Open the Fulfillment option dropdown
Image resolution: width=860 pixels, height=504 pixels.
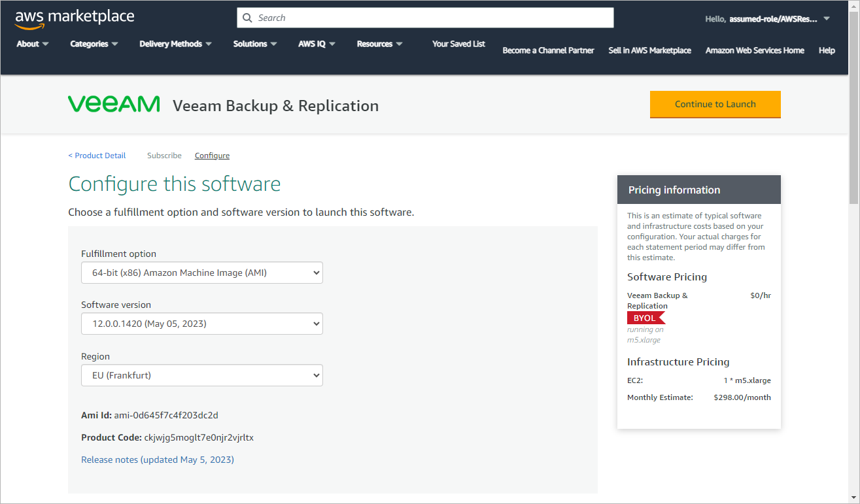point(202,273)
